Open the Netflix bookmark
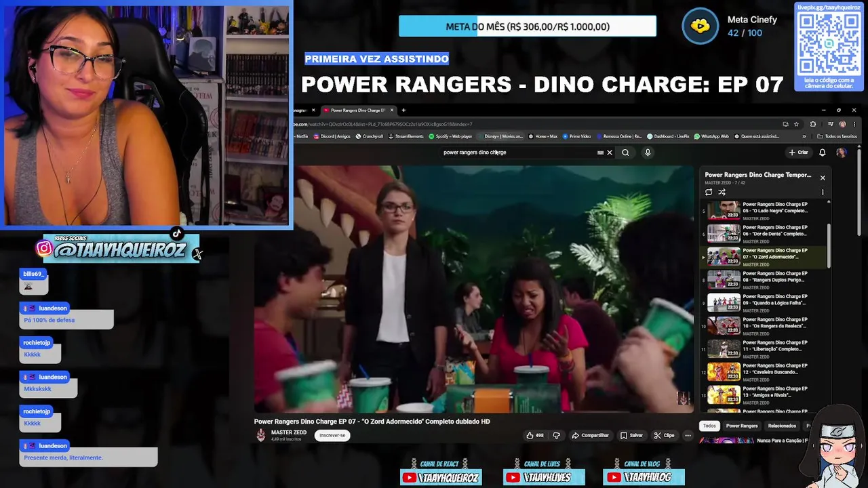The image size is (868, 488). pos(300,136)
